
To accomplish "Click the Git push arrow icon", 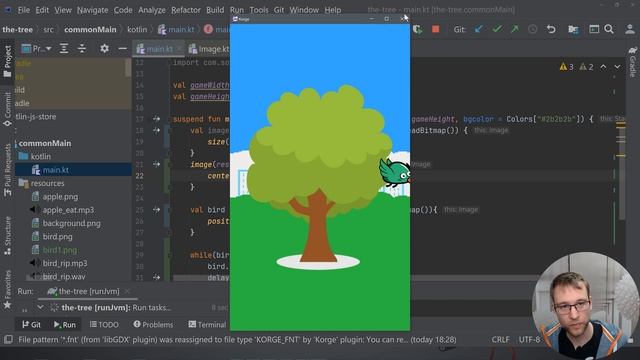I will pyautogui.click(x=515, y=29).
